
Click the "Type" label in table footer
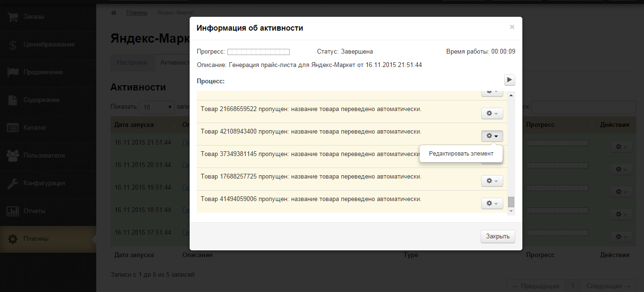[411, 255]
